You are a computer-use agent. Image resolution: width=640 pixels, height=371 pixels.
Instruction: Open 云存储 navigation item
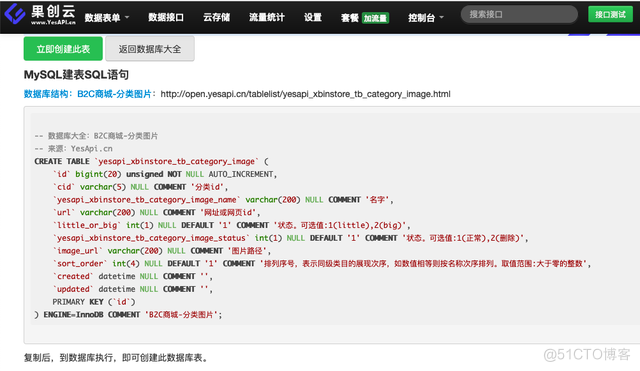click(216, 17)
